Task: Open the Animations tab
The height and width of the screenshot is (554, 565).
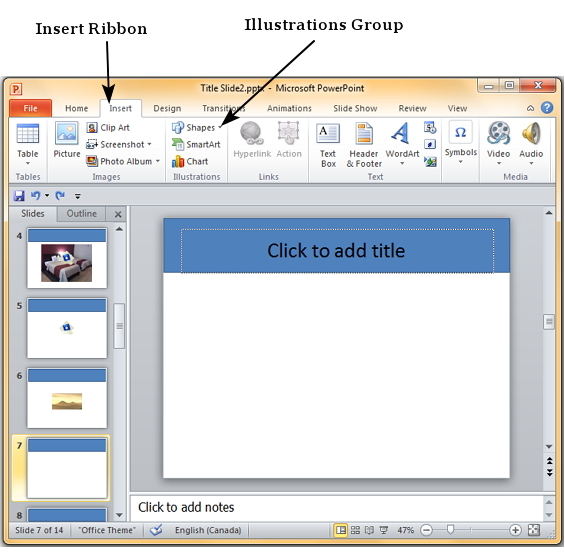Action: tap(289, 108)
